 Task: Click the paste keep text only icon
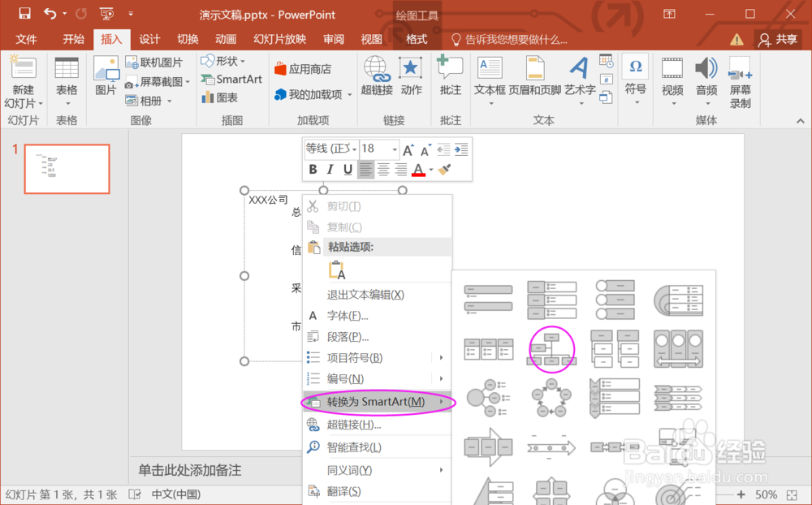337,270
